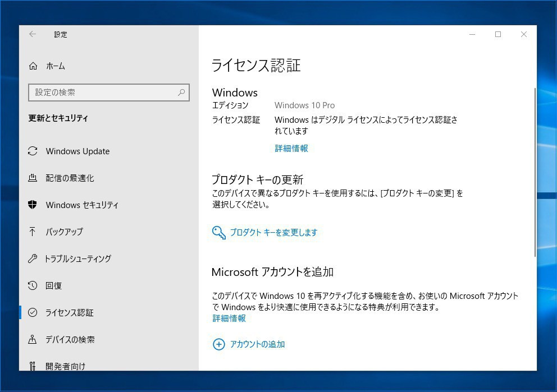Click the デバイスの検索 person locator icon
557x392 pixels.
pos(33,339)
